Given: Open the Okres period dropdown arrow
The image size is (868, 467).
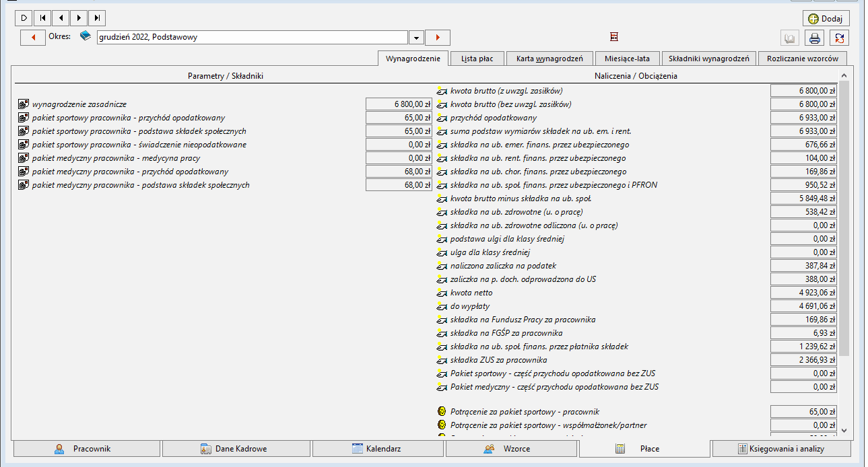Looking at the screenshot, I should (416, 38).
